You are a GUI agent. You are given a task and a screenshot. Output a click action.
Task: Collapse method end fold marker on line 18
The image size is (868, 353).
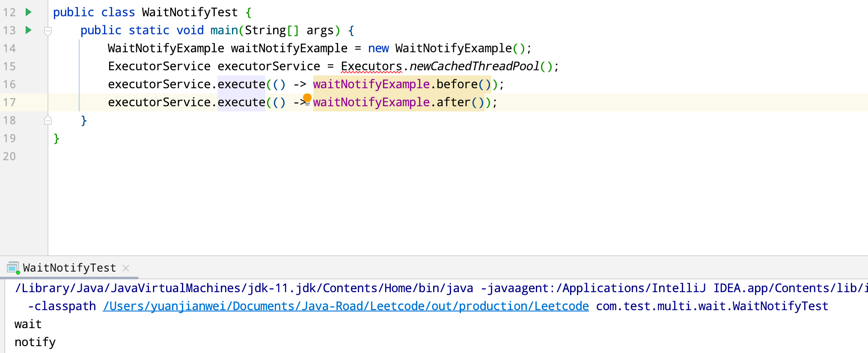coord(48,120)
